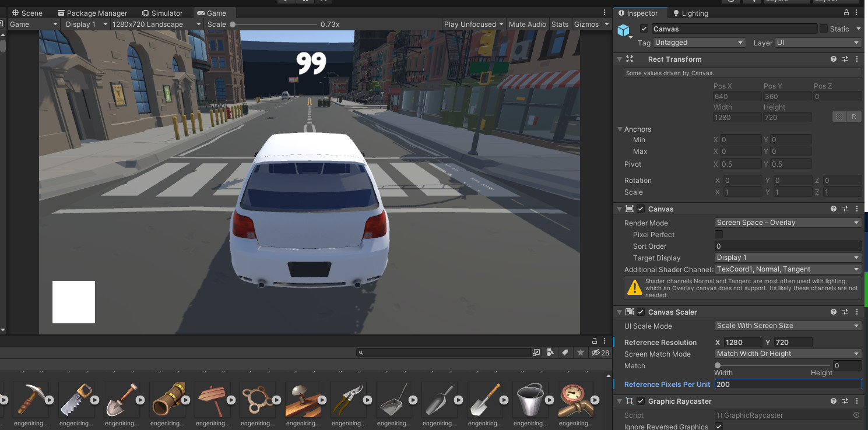868x430 pixels.
Task: Click the Inspector panel lock icon
Action: (846, 13)
